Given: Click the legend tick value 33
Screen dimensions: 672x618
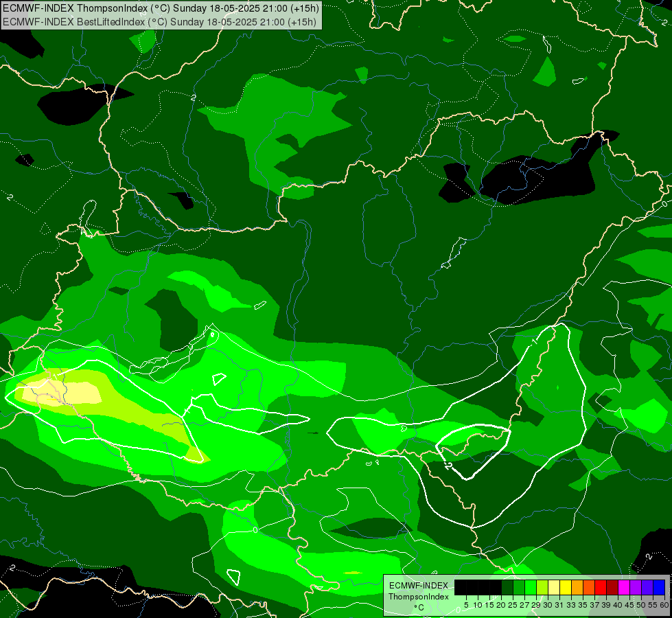Looking at the screenshot, I should 571,605.
